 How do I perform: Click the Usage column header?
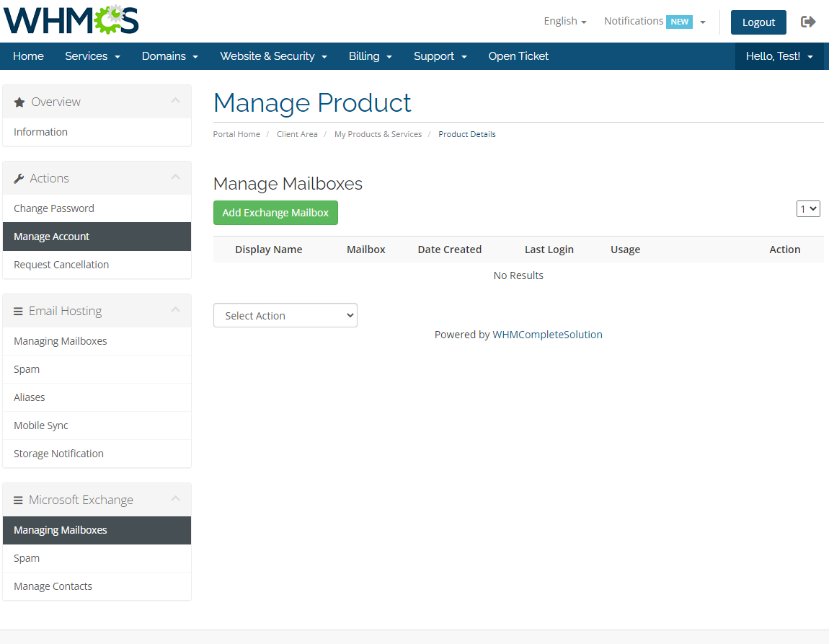pos(626,250)
